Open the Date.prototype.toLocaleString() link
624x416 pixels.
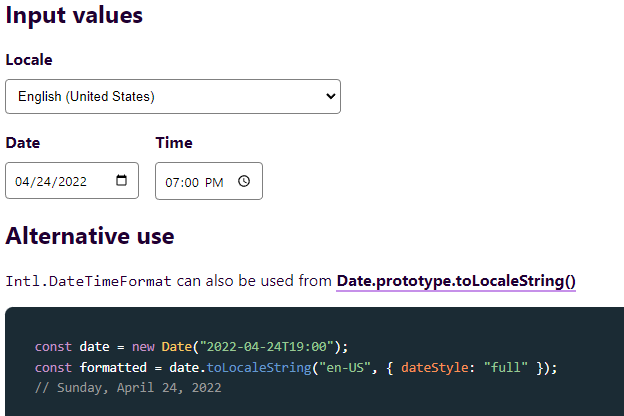(456, 281)
